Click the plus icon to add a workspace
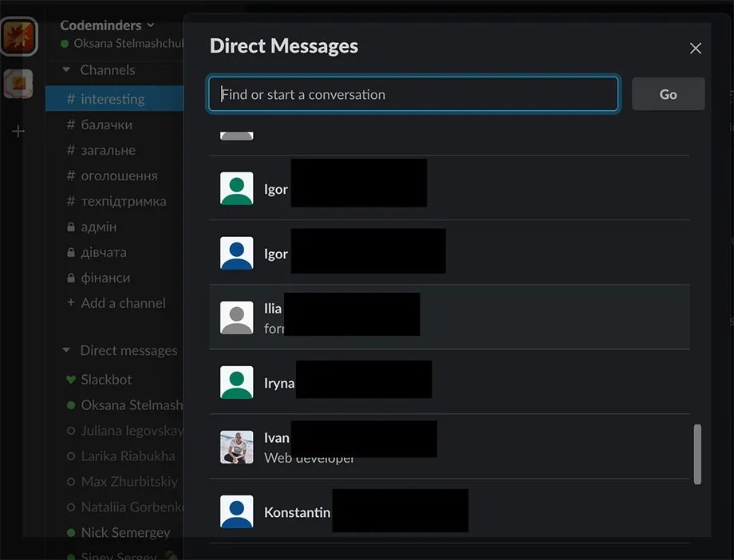Screen dimensions: 734x560 (x=19, y=131)
